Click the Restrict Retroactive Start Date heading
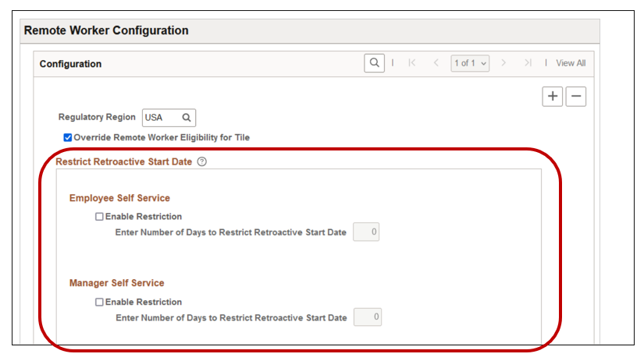644x361 pixels. 123,162
